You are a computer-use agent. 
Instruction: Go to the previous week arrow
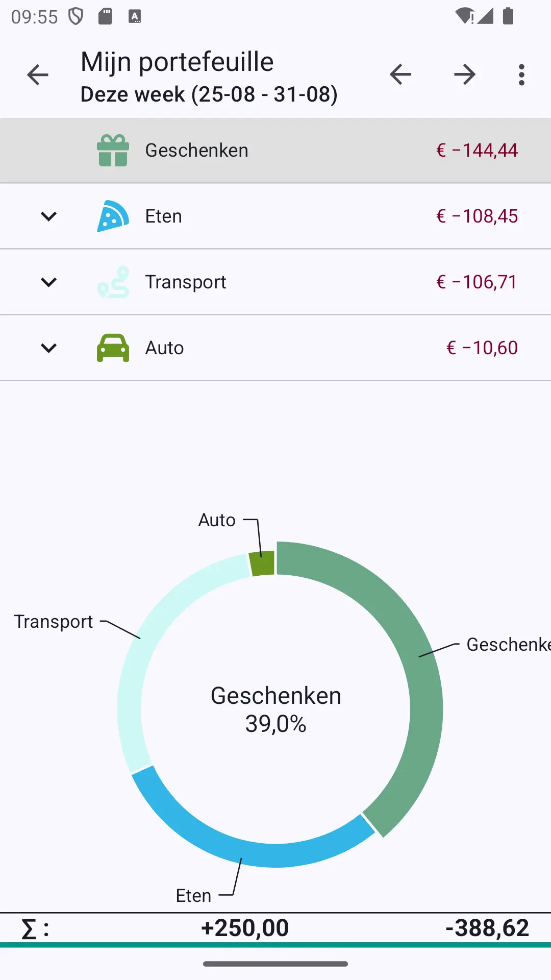tap(400, 75)
